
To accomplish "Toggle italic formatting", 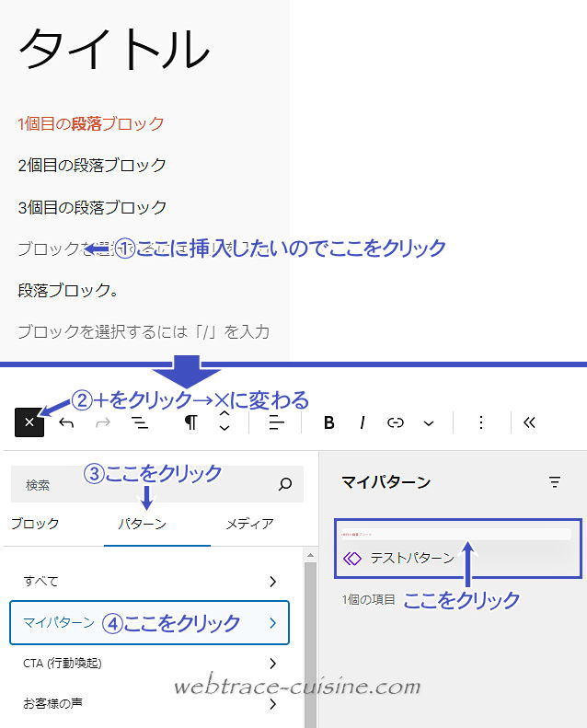I will (363, 422).
